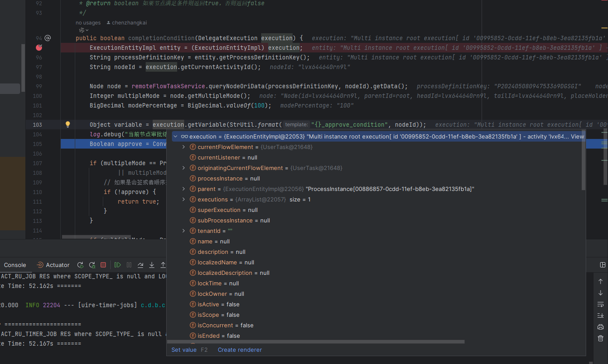Open the Create renderer link

(x=240, y=350)
